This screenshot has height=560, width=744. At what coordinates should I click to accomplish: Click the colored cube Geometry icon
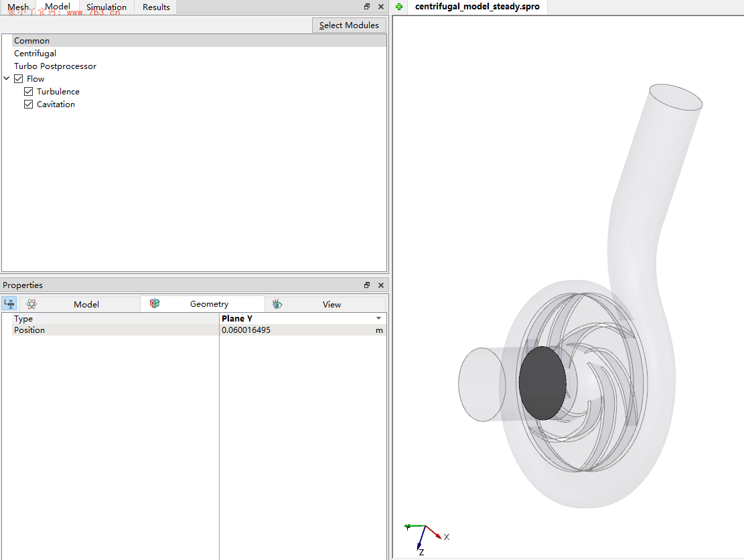coord(155,304)
